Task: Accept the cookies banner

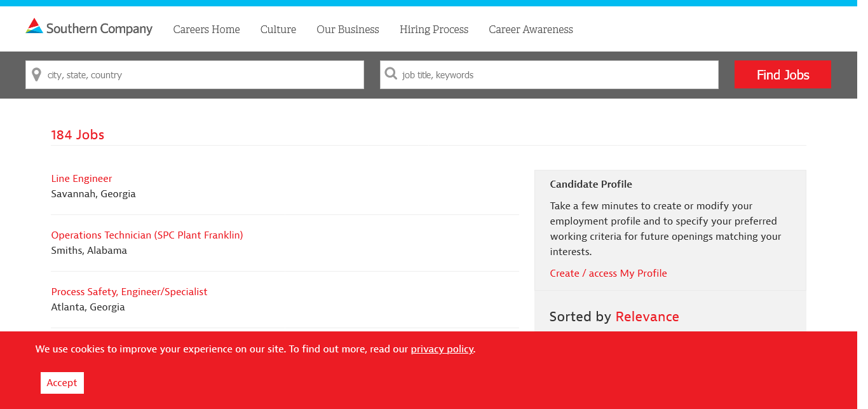Action: point(62,383)
